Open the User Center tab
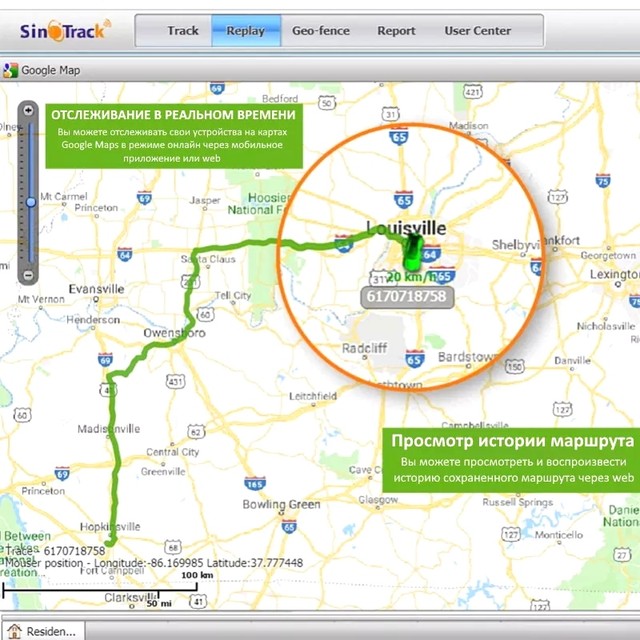640x640 pixels. (x=478, y=31)
